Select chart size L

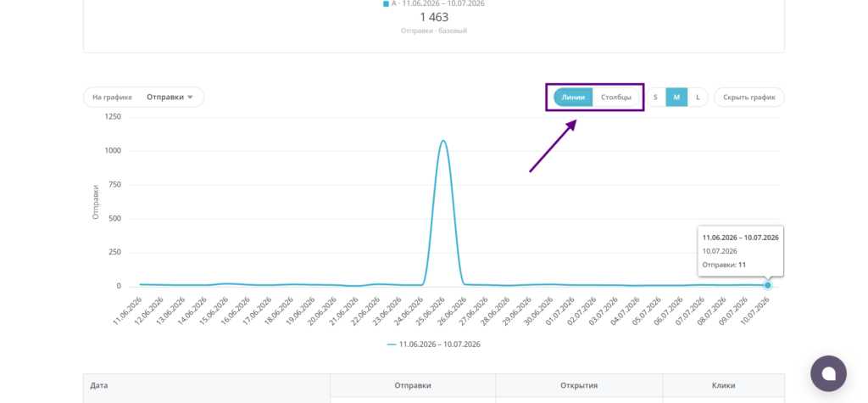tap(698, 97)
